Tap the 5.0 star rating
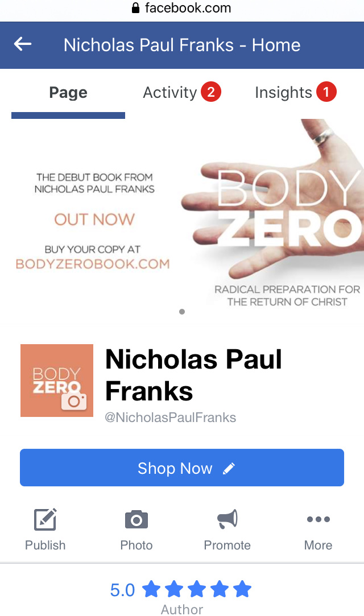 click(x=181, y=590)
